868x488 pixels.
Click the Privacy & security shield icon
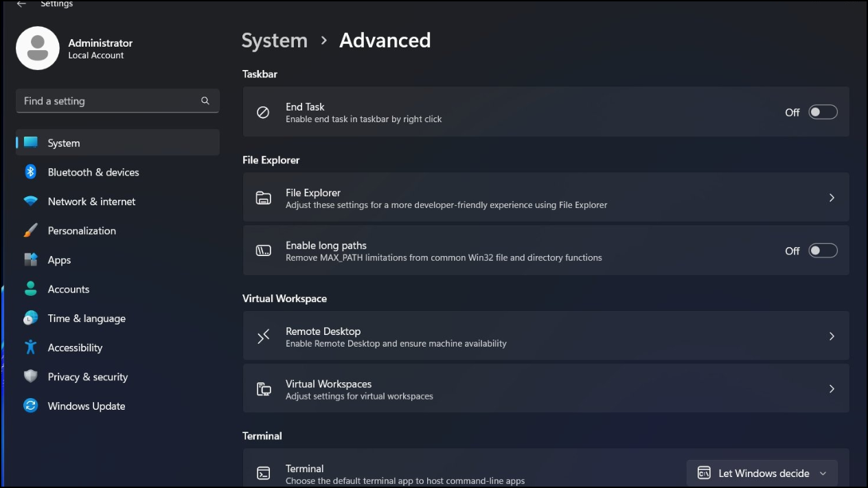[31, 377]
